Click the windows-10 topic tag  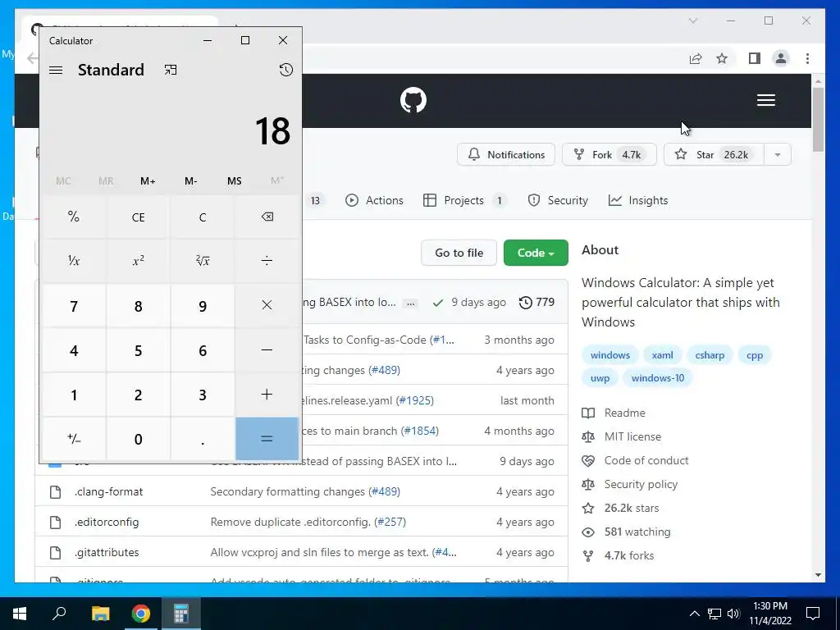coord(658,378)
